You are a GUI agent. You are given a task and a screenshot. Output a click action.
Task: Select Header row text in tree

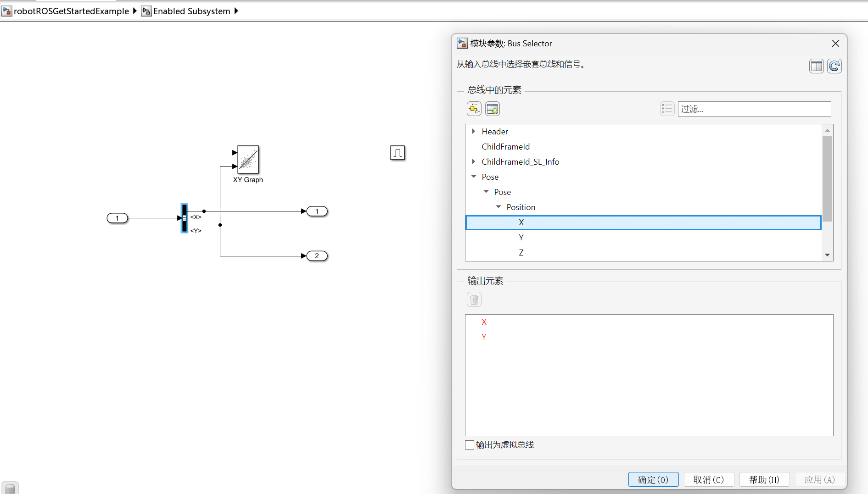[x=495, y=132]
